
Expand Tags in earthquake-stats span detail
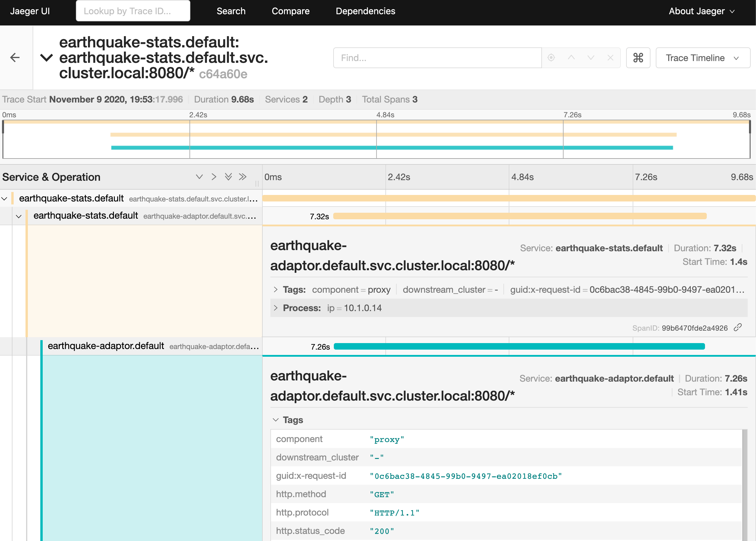(x=509, y=289)
